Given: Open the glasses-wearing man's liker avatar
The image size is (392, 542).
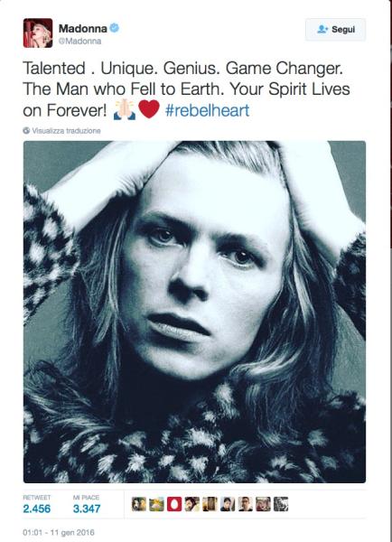Looking at the screenshot, I should click(x=246, y=504).
